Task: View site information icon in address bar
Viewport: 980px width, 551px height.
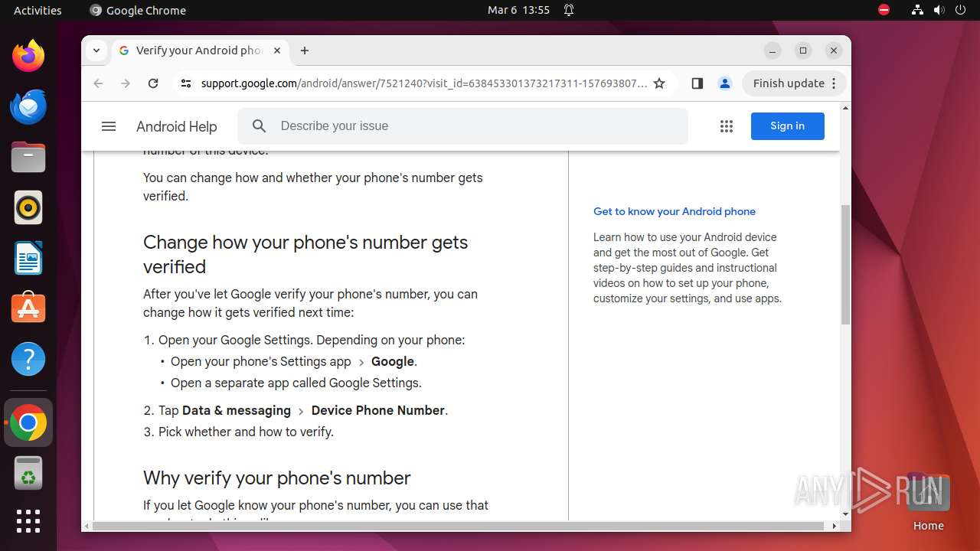Action: (x=185, y=83)
